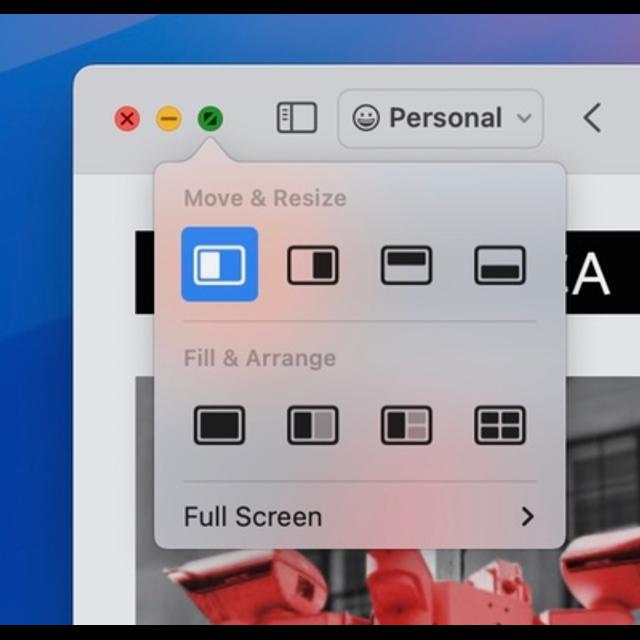Toggle the Safari sidebar button

[297, 118]
